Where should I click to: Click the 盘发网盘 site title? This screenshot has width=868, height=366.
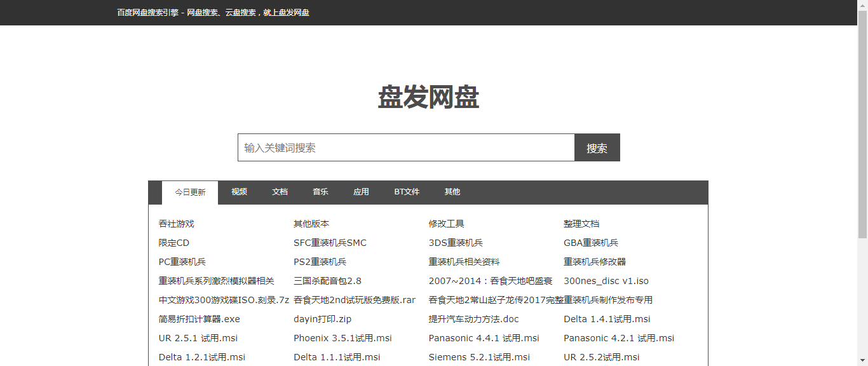(x=428, y=97)
